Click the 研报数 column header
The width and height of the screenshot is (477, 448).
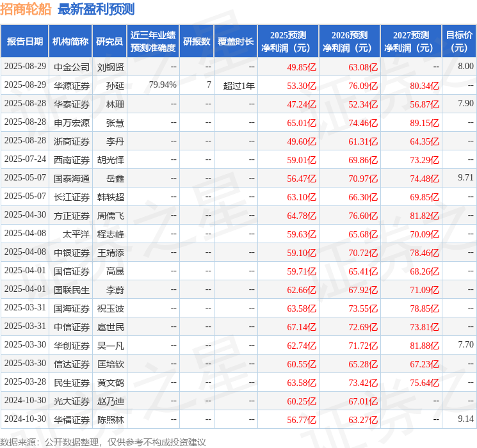(x=197, y=41)
